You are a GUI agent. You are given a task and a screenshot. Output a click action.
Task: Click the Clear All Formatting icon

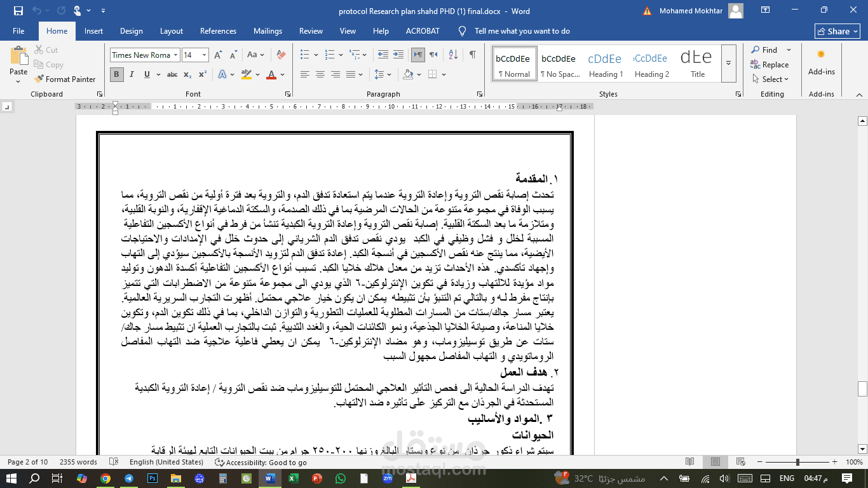point(281,55)
